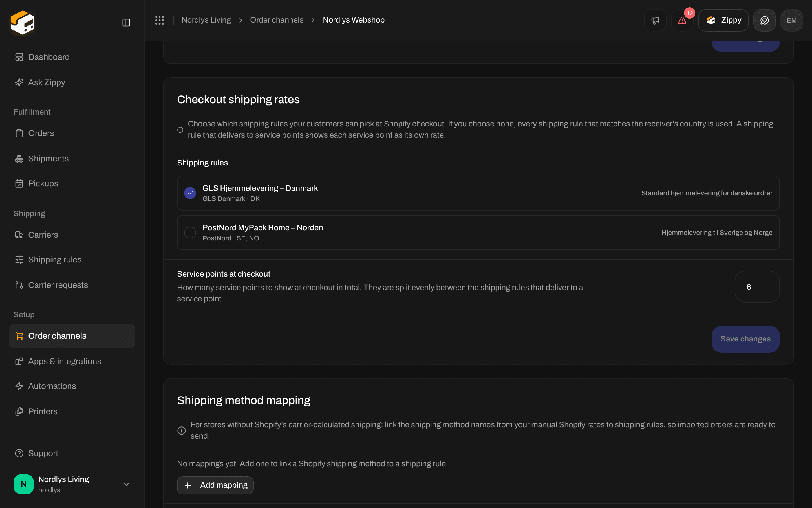
Task: Click the 'Shipping rules' section label
Action: [x=202, y=163]
